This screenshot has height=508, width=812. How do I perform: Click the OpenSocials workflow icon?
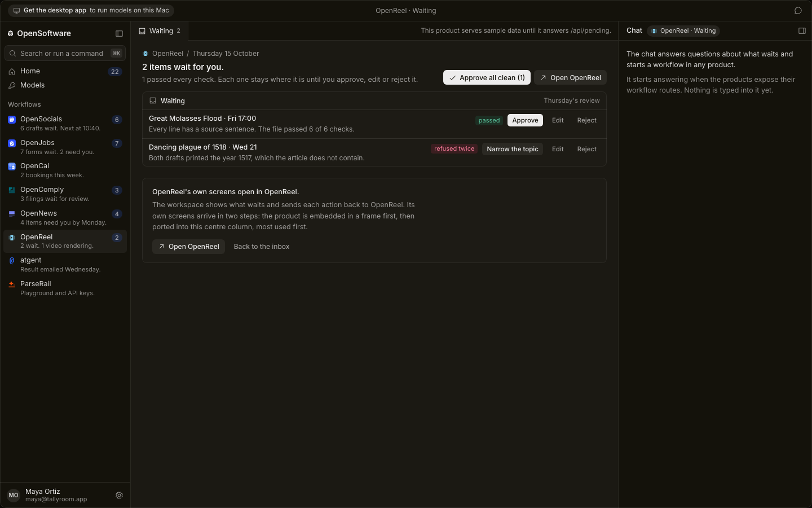(x=12, y=120)
